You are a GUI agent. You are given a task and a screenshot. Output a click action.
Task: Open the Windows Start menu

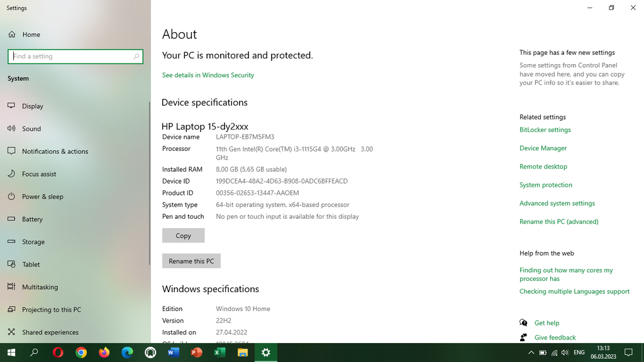[11, 353]
